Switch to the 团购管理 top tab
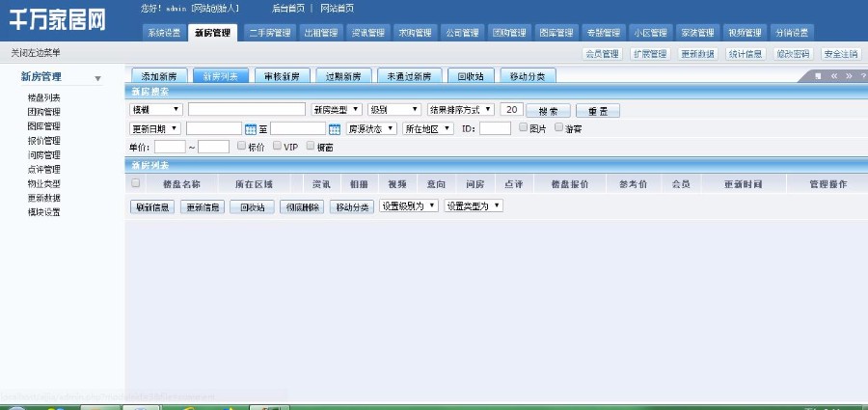The width and height of the screenshot is (868, 410). [509, 33]
